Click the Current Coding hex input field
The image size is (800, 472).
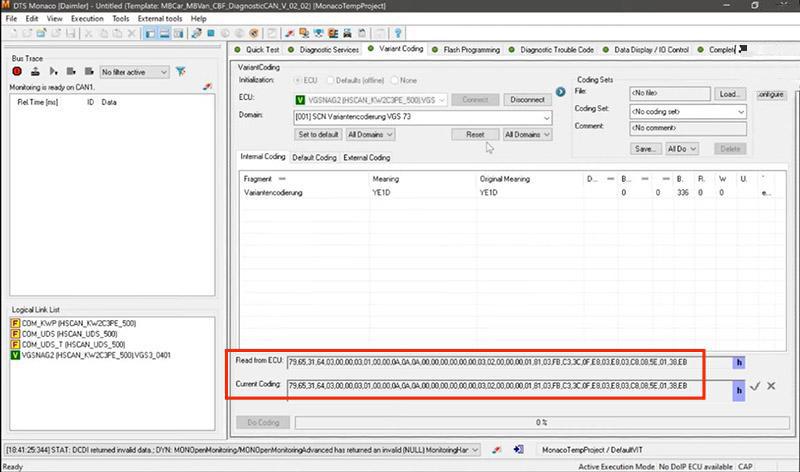509,390
